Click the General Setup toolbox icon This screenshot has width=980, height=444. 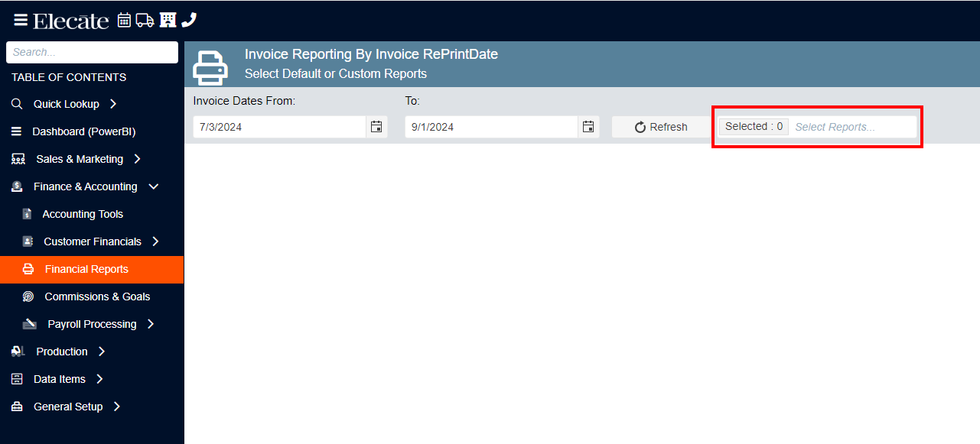tap(17, 407)
